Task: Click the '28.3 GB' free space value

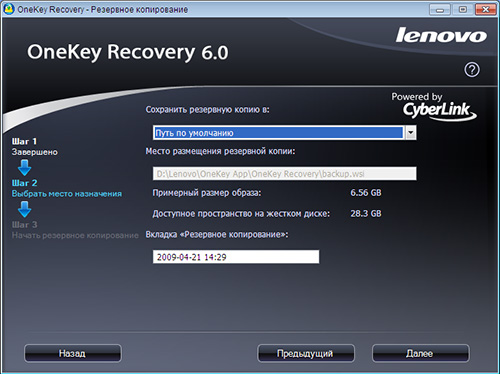Action: tap(366, 214)
